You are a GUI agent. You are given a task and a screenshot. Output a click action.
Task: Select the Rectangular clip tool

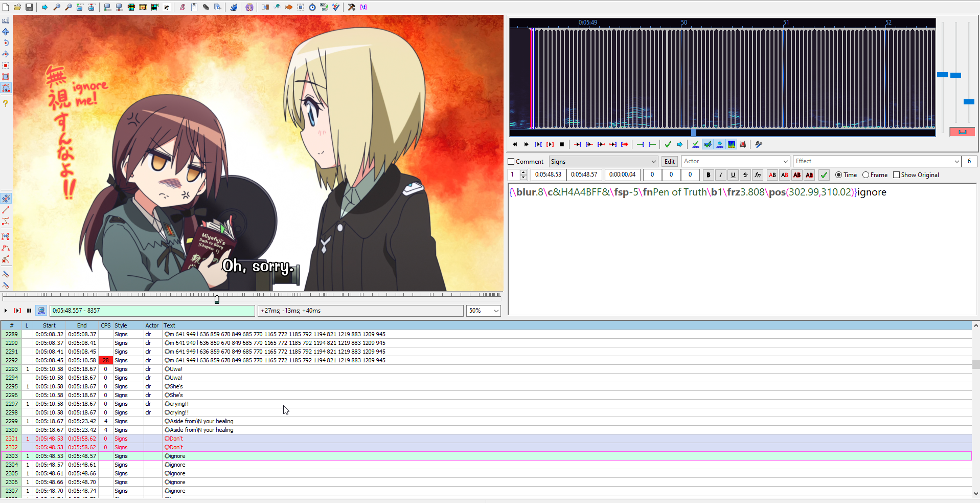pyautogui.click(x=6, y=77)
